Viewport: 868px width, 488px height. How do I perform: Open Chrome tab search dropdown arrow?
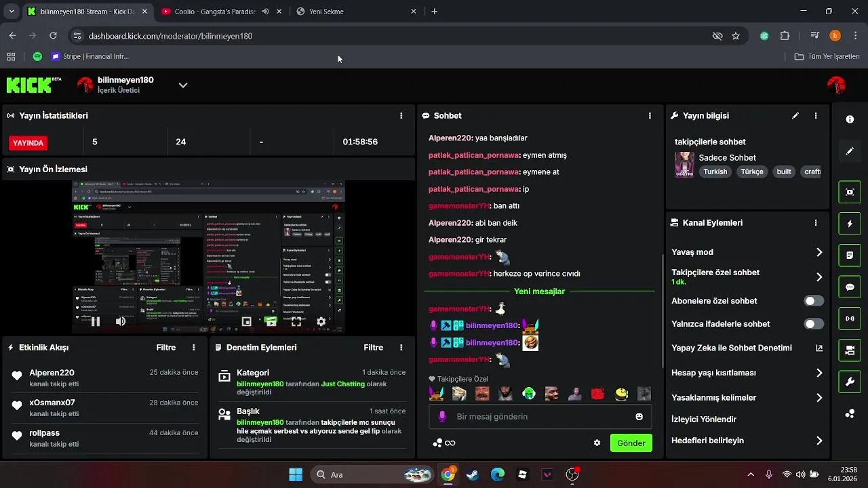point(12,12)
